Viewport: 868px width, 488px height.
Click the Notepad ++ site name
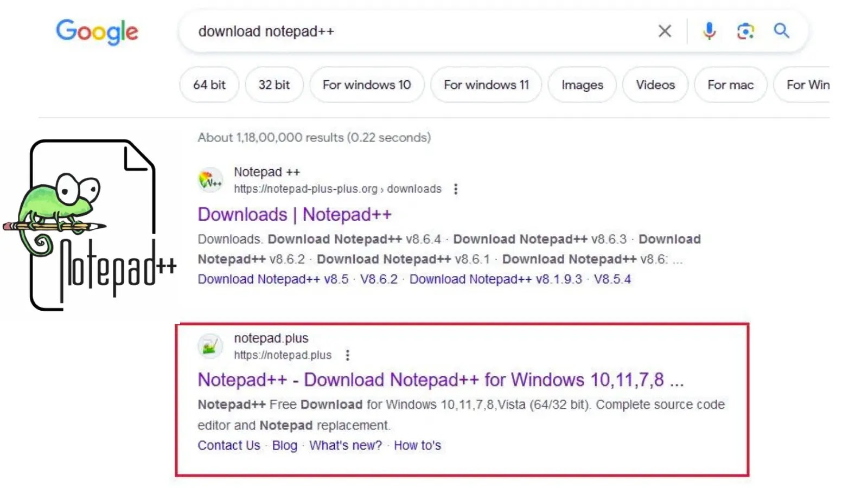(267, 172)
